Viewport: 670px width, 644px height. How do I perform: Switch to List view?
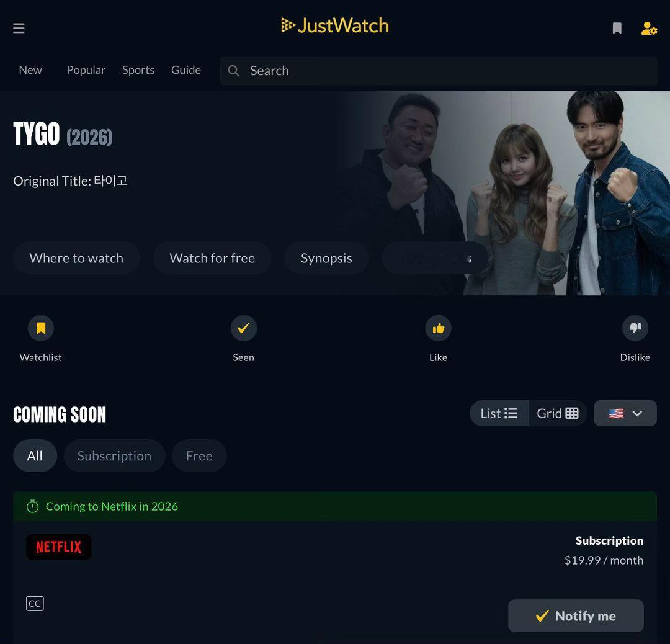[499, 413]
